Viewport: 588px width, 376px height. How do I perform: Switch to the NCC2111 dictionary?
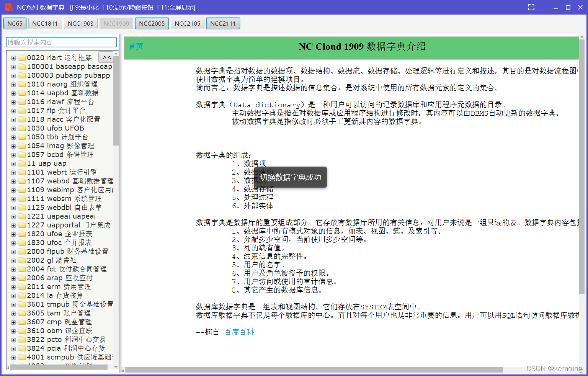223,23
